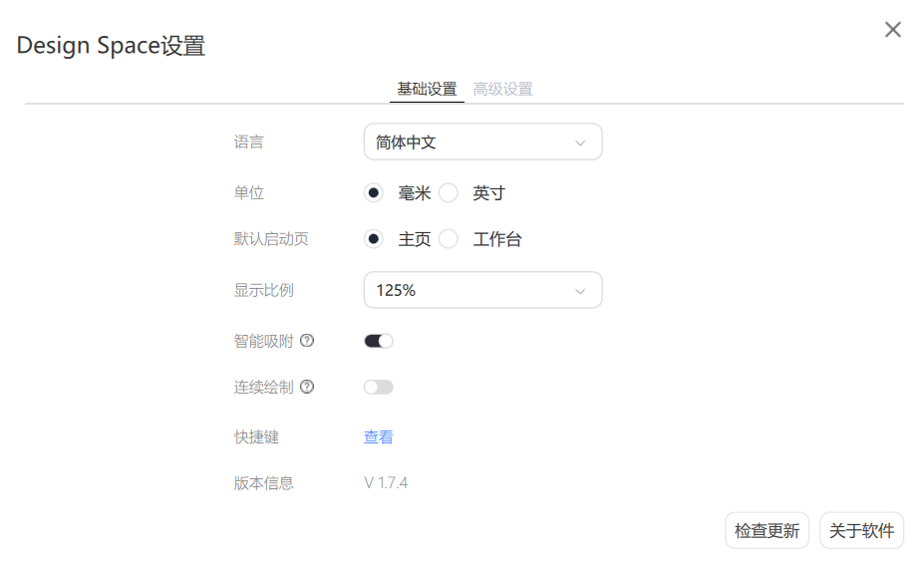The image size is (924, 563).
Task: Click the 检查更新 button
Action: [767, 531]
